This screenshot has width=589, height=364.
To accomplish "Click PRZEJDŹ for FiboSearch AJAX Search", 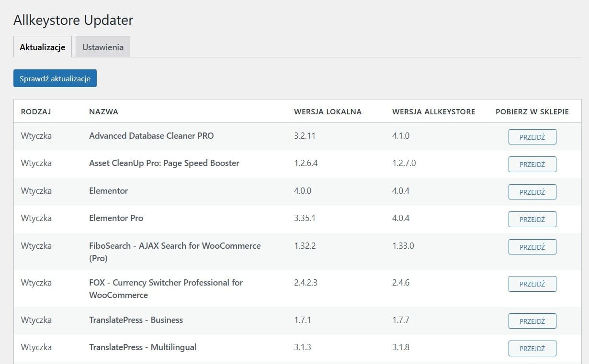I will pyautogui.click(x=532, y=247).
